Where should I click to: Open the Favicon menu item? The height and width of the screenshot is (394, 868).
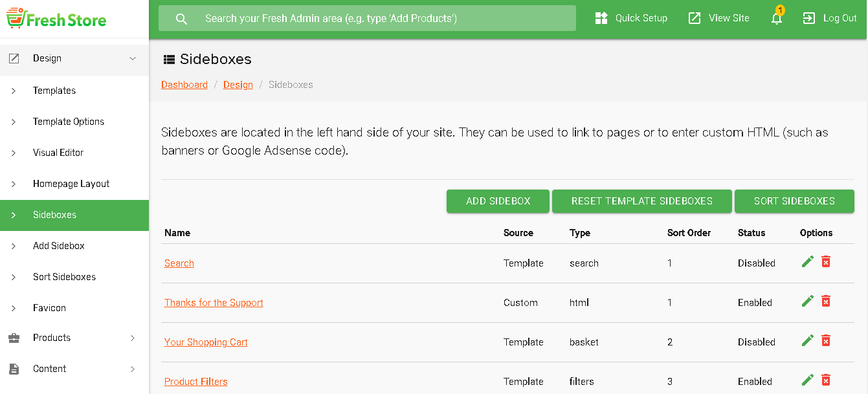point(49,308)
